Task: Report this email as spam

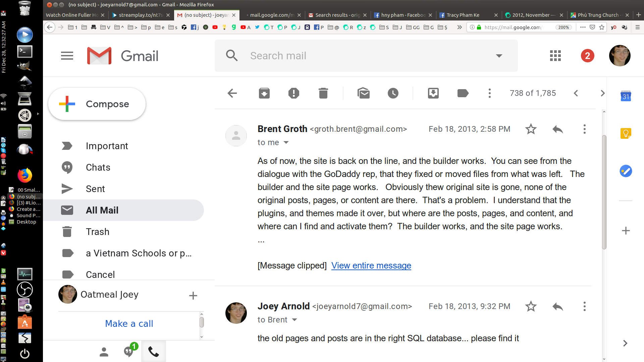Action: pos(294,93)
